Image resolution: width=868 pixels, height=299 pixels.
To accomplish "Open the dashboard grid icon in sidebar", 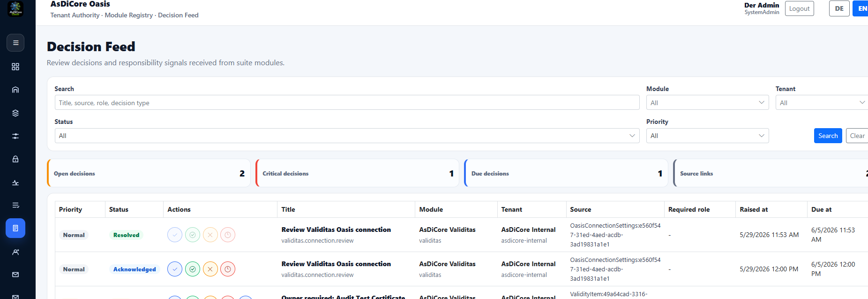I will tap(15, 67).
